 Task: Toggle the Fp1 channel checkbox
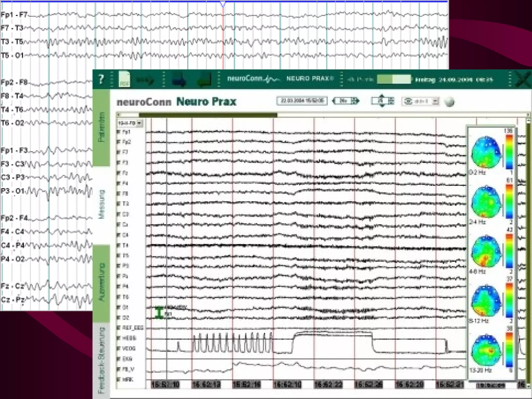[118, 132]
